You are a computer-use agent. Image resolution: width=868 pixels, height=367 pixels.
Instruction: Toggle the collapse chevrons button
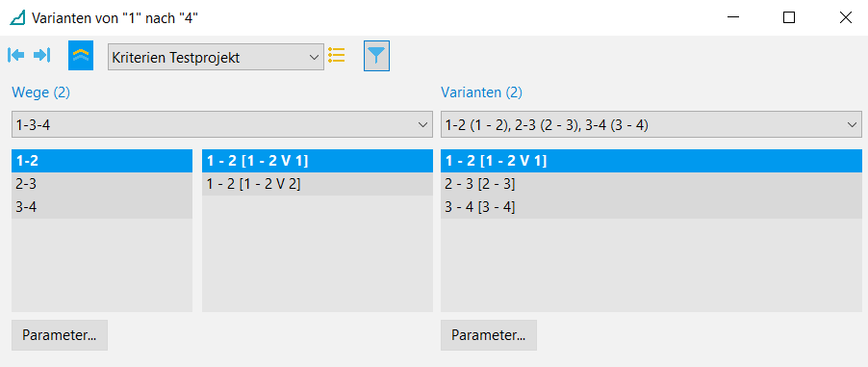[x=81, y=56]
